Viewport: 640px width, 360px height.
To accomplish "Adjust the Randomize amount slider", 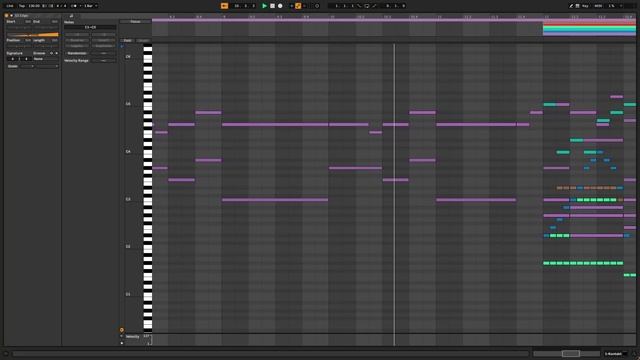I will [x=104, y=53].
